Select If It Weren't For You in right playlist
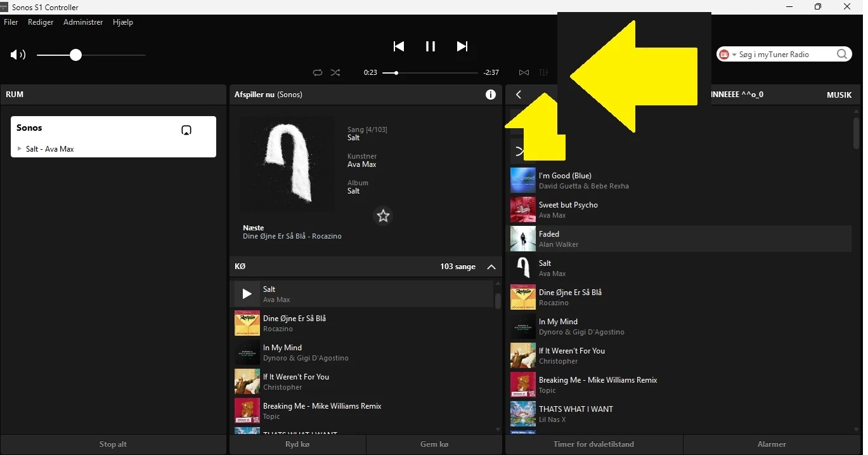 (x=681, y=355)
